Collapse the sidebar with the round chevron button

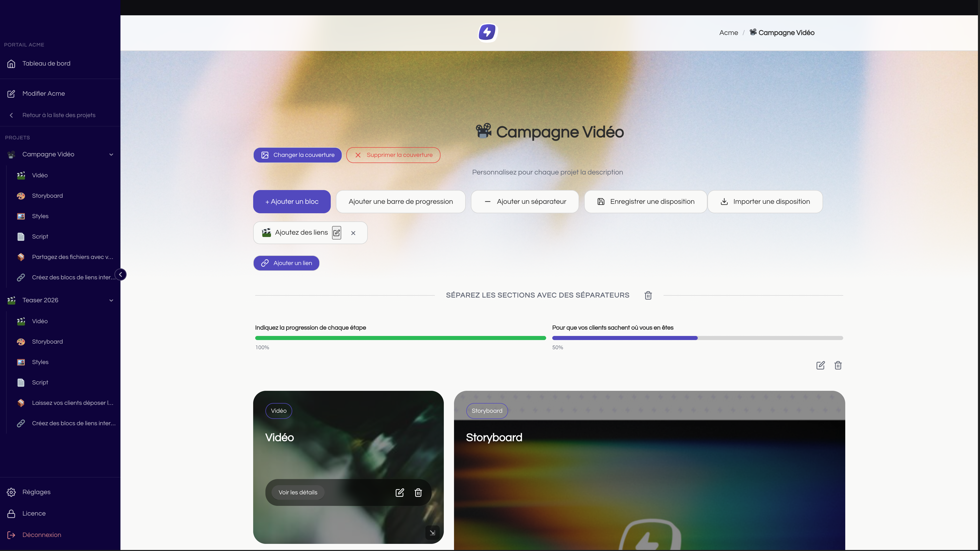point(121,274)
